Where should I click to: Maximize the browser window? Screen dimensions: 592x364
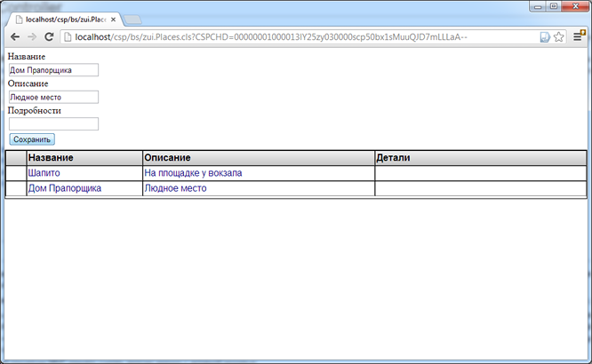click(x=554, y=6)
